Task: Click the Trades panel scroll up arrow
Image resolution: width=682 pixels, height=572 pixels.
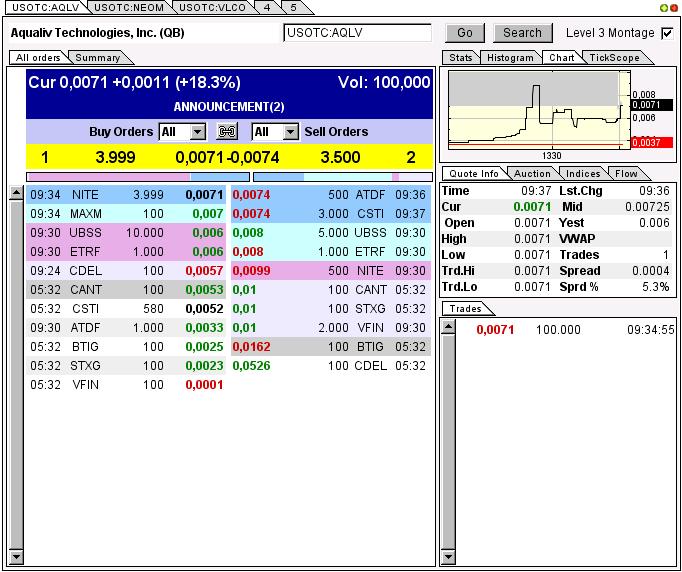Action: 448,327
